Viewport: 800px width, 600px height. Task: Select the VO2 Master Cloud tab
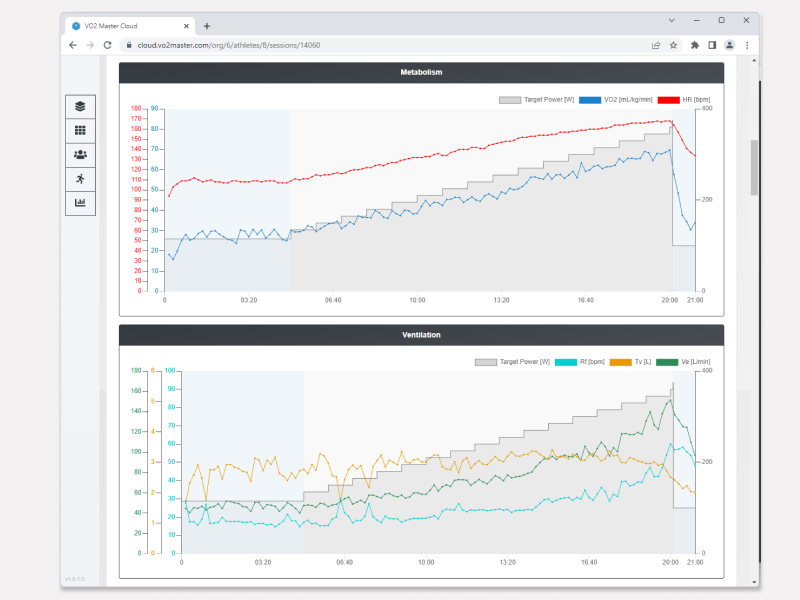130,26
